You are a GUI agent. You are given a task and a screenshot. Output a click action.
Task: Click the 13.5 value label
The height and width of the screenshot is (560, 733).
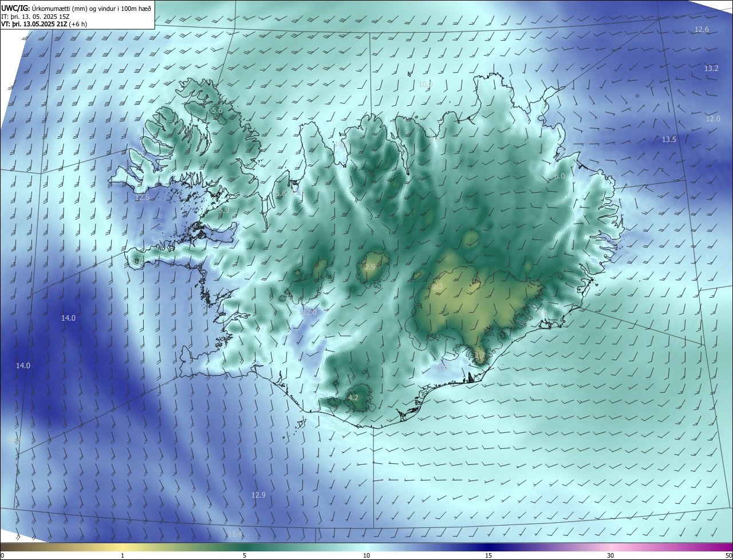(669, 139)
